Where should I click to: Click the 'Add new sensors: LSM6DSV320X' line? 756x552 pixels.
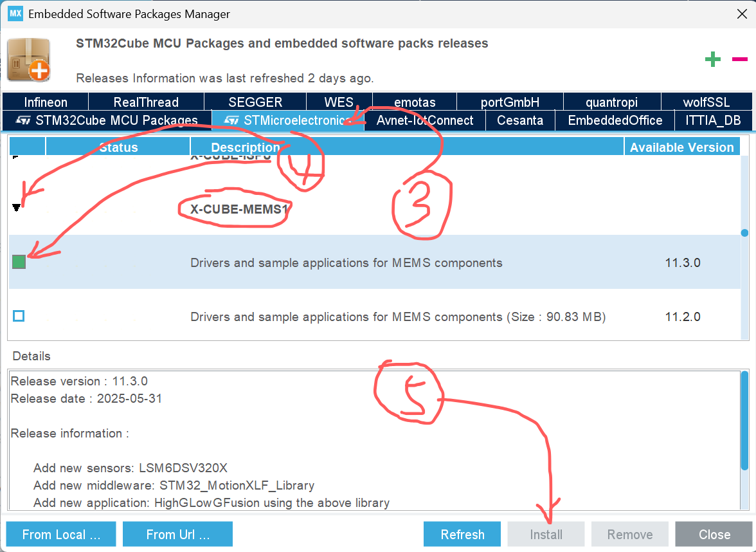tap(130, 468)
